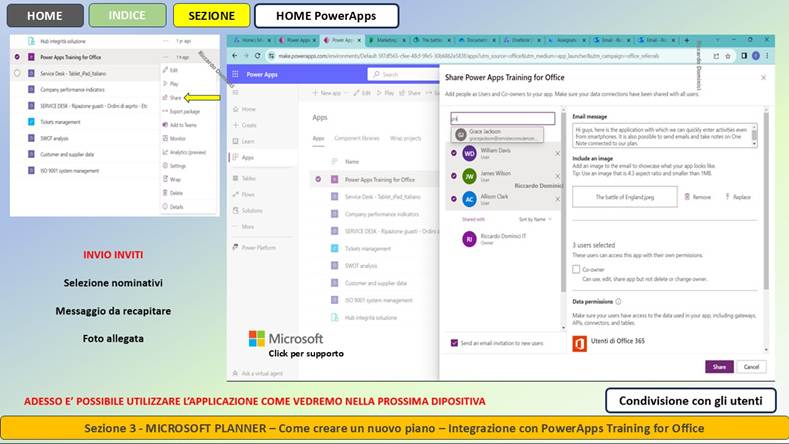Open the browser three-dot menu
789x444 pixels.
pyautogui.click(x=767, y=56)
